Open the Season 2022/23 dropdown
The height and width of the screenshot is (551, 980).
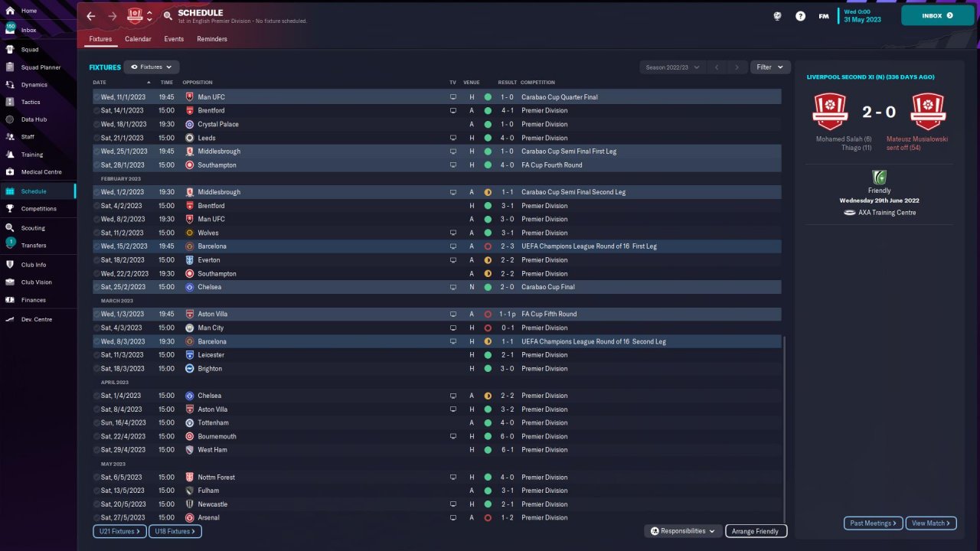pos(672,67)
